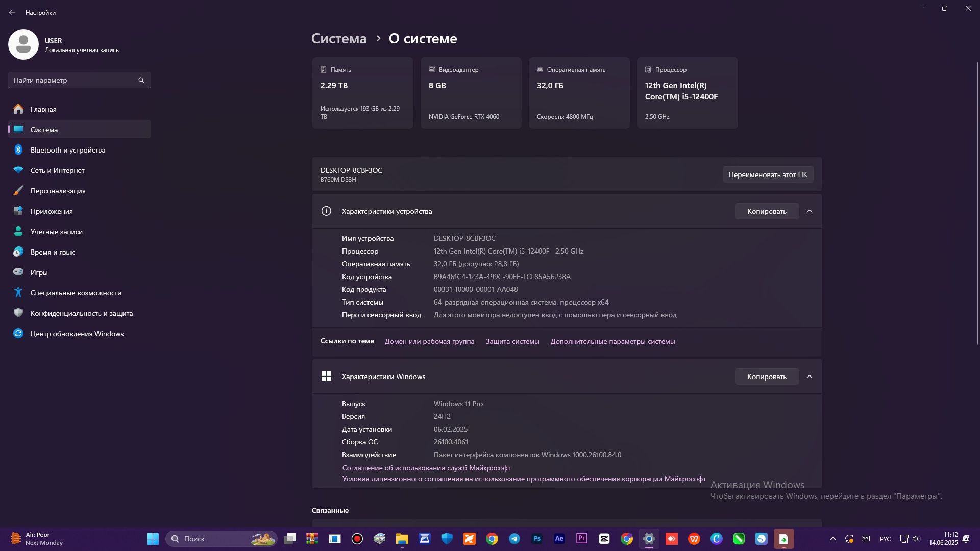Open the 'Air: Poor' weather widget
980x551 pixels.
37,539
